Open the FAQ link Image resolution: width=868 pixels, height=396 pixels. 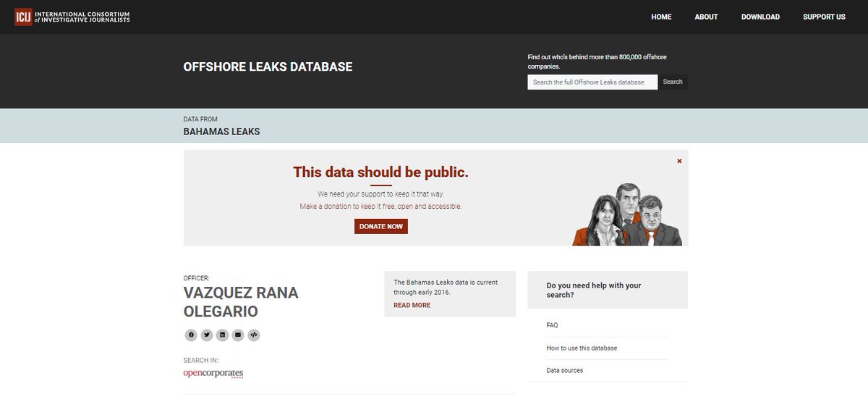pyautogui.click(x=552, y=325)
